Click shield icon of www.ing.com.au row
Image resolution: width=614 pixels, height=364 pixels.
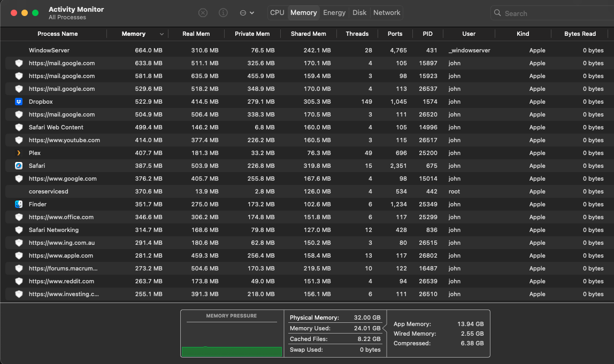18,243
